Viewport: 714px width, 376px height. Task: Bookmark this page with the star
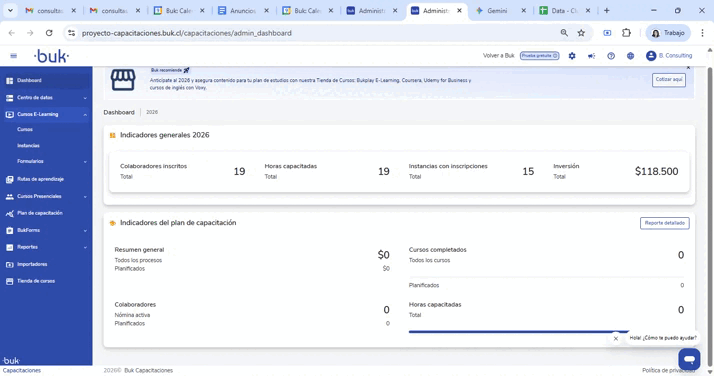point(581,33)
